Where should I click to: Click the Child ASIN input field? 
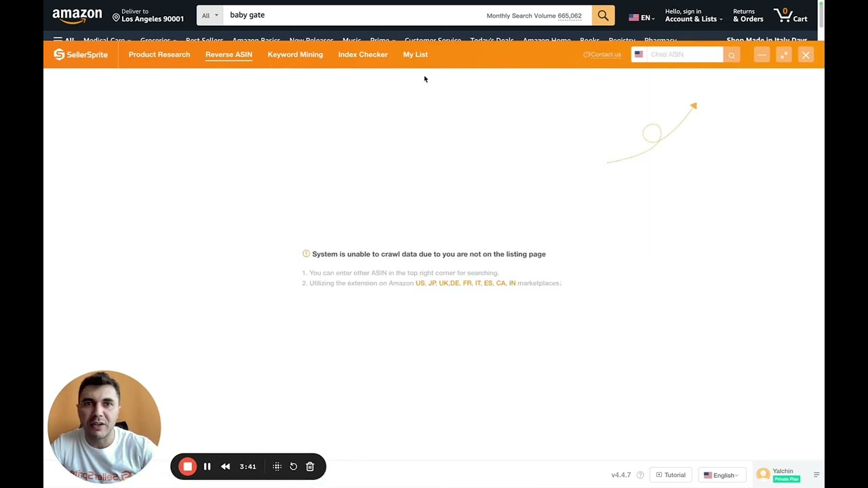(x=685, y=54)
